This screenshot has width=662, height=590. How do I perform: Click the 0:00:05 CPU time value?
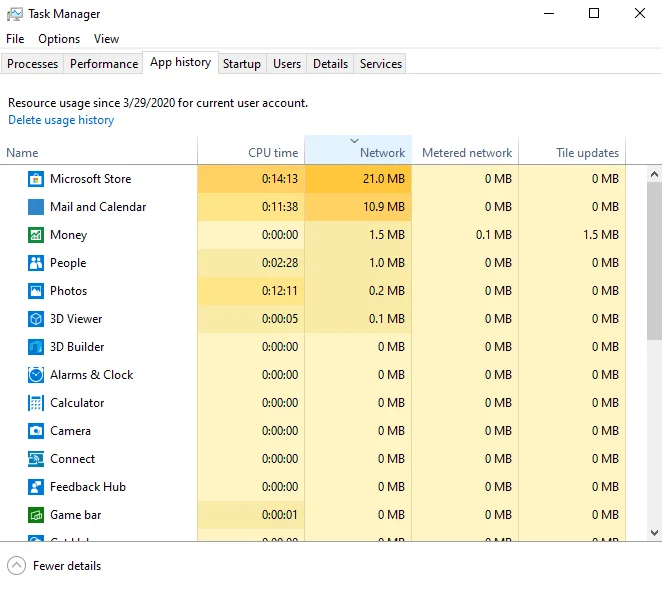(x=279, y=319)
